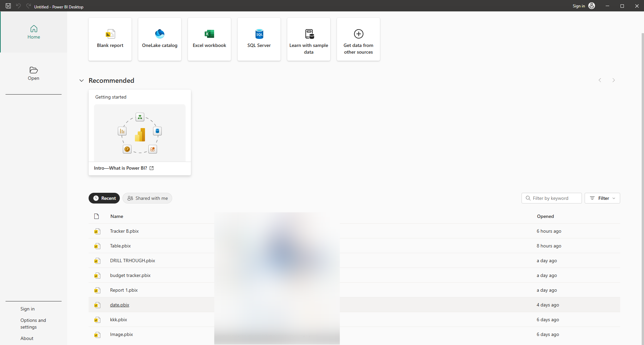Click the pbix icon beside DRILL TRHOUGH.pbix
The image size is (644, 345).
tap(97, 261)
